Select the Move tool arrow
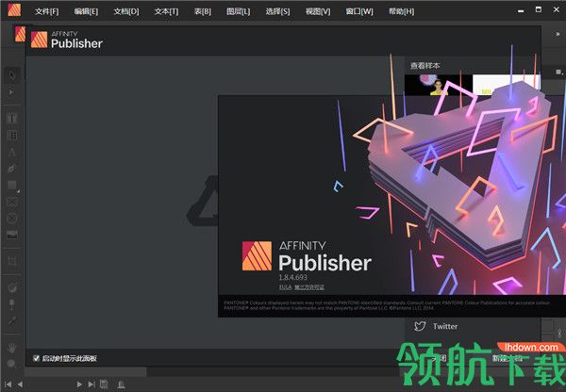Image resolution: width=566 pixels, height=392 pixels. pos(12,74)
